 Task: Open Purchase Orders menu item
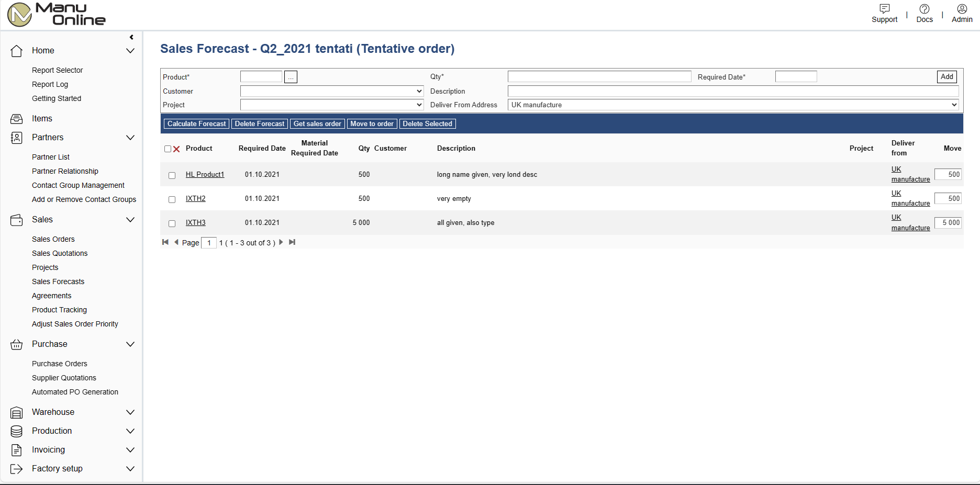[60, 364]
